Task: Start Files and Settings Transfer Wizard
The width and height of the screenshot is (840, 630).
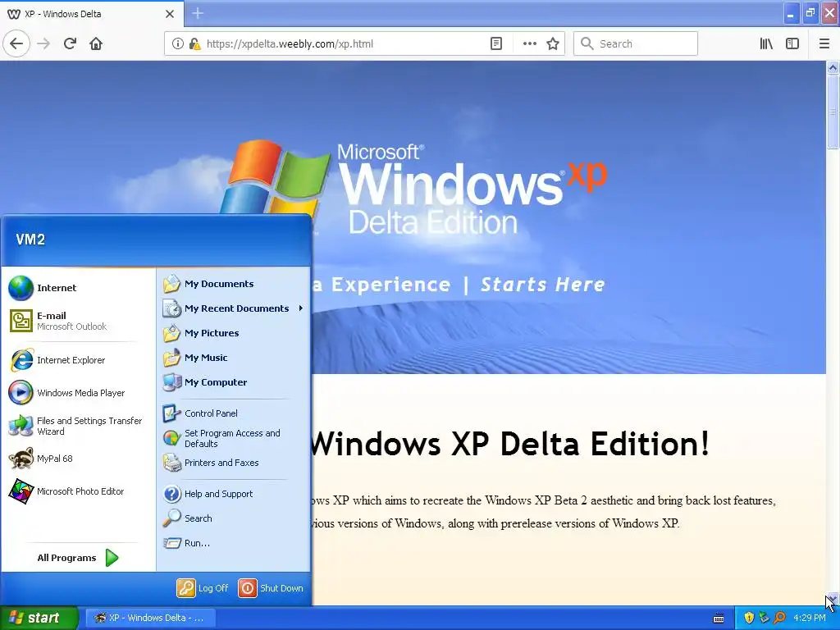Action: (77, 426)
